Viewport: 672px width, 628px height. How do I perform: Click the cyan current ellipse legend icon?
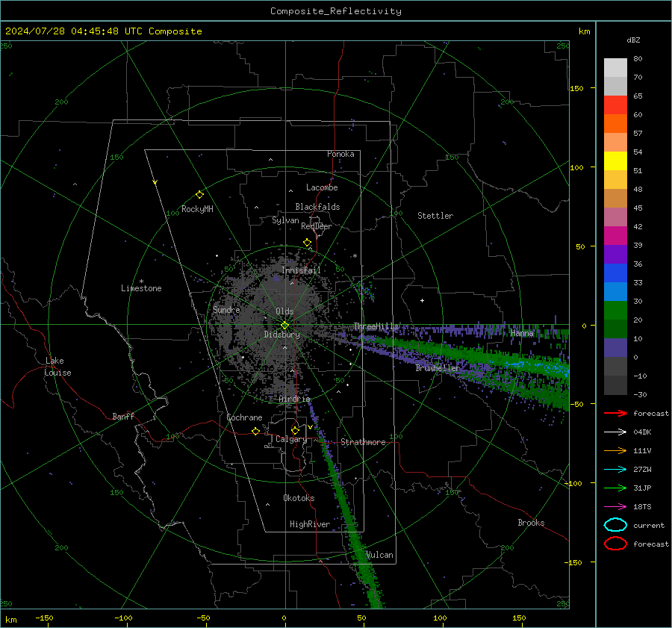[615, 525]
